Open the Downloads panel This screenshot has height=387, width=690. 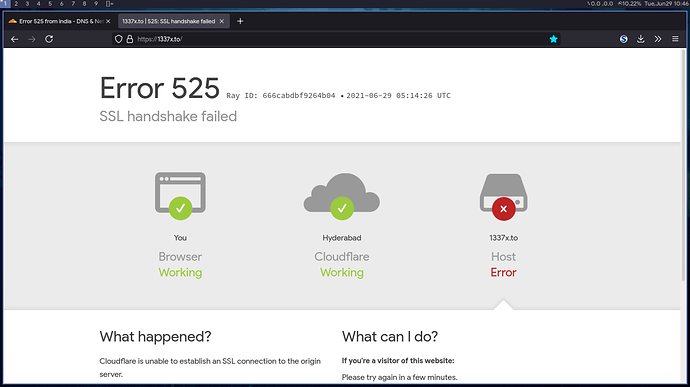click(641, 39)
